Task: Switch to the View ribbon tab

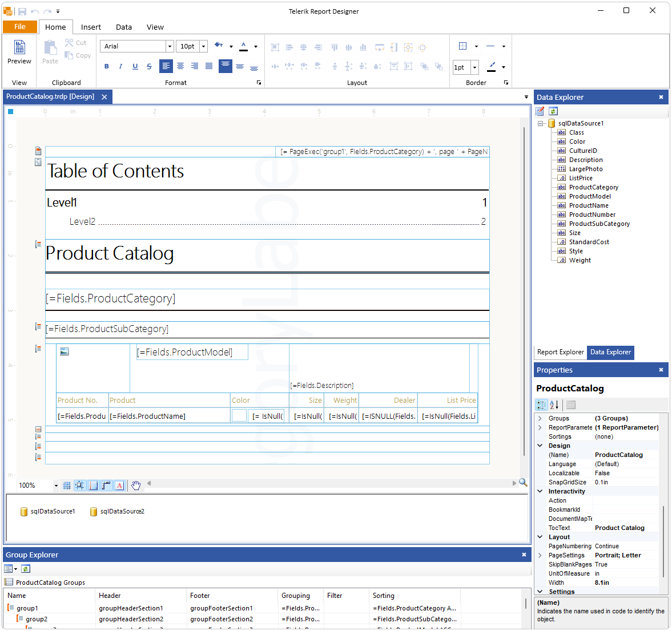Action: coord(155,27)
